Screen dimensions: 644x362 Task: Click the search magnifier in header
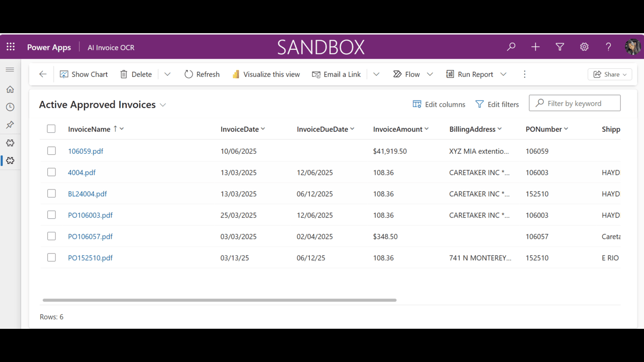click(x=511, y=47)
